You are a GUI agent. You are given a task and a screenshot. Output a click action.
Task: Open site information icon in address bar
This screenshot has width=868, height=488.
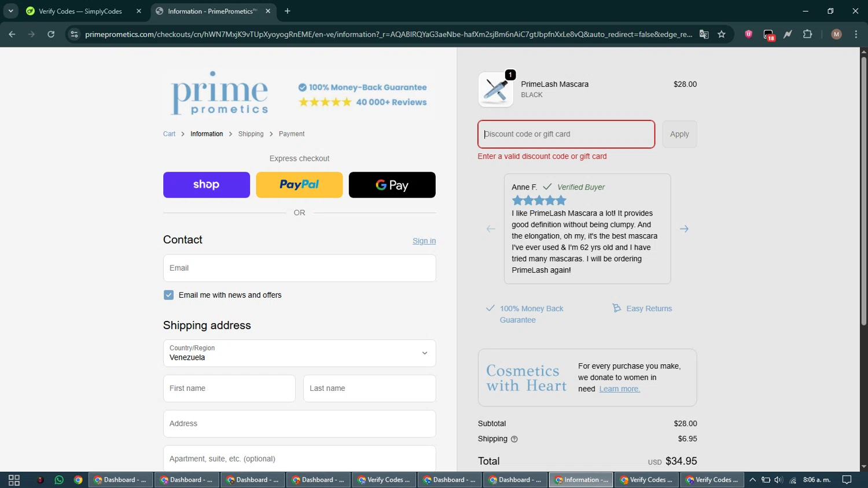point(73,34)
